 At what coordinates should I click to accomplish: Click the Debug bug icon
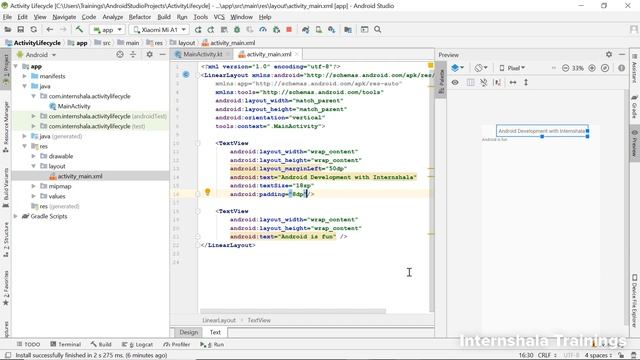click(237, 29)
